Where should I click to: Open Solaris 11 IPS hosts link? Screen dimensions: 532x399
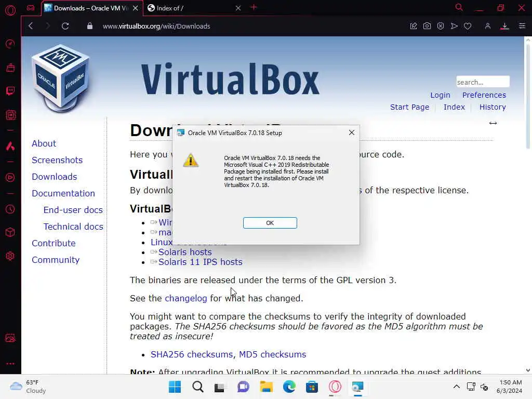click(200, 262)
